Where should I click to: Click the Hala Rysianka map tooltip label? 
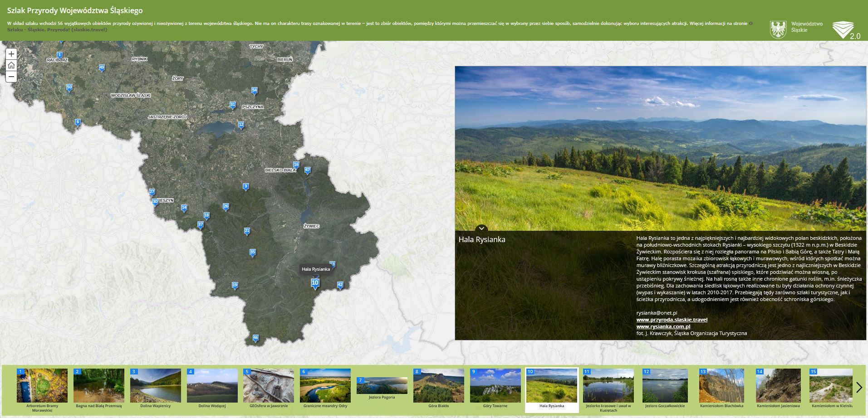tap(316, 269)
